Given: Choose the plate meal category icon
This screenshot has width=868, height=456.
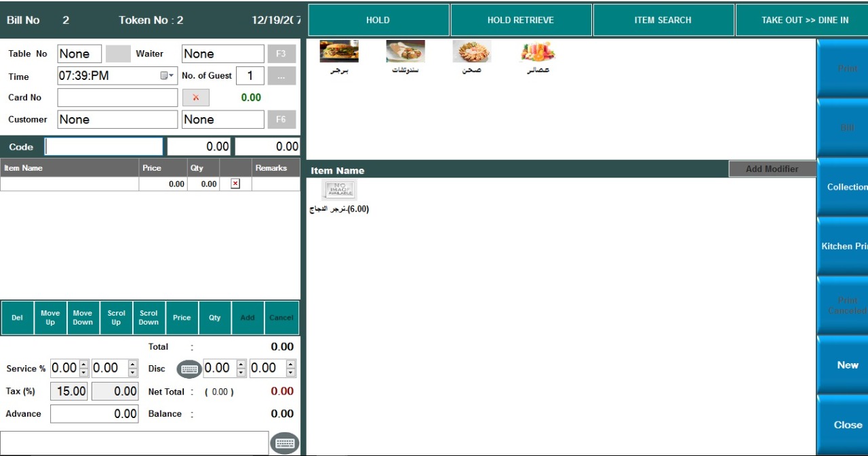Looking at the screenshot, I should pyautogui.click(x=472, y=52).
